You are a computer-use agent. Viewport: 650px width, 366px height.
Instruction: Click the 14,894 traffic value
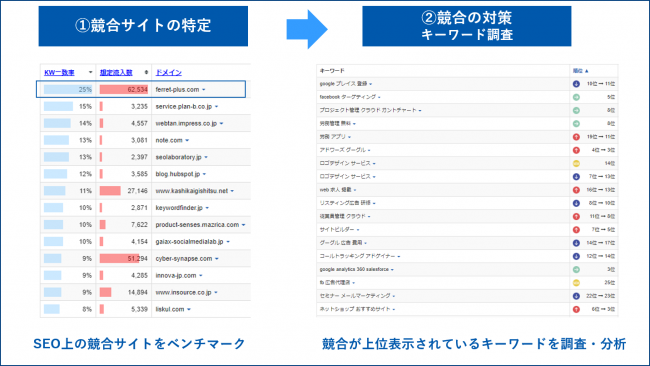tap(138, 293)
